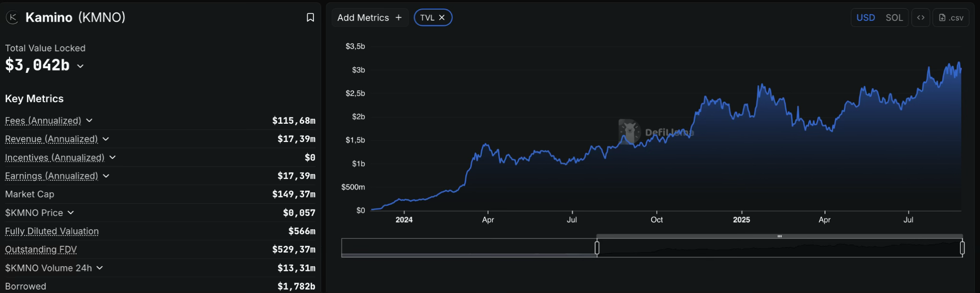The width and height of the screenshot is (980, 293).
Task: Download chart data as .csv
Action: point(951,18)
